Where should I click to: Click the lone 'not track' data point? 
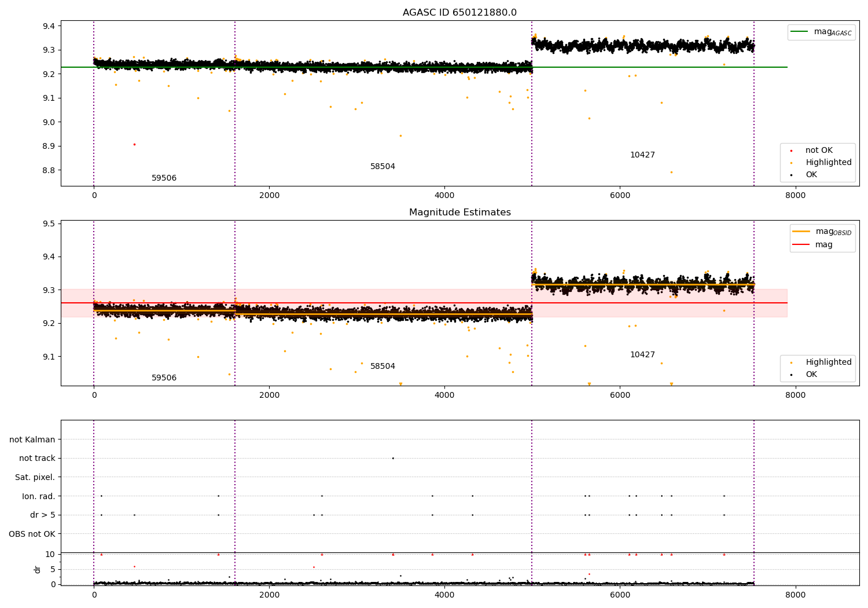click(x=393, y=458)
